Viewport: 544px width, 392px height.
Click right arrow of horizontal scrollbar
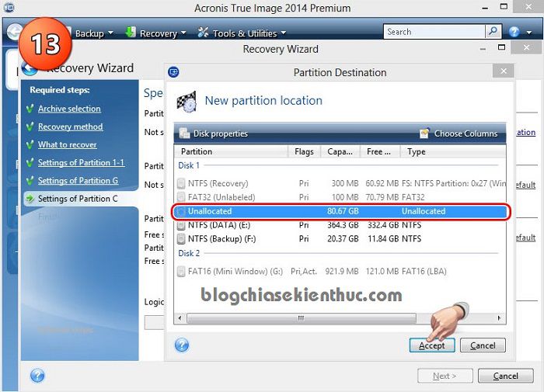click(499, 317)
